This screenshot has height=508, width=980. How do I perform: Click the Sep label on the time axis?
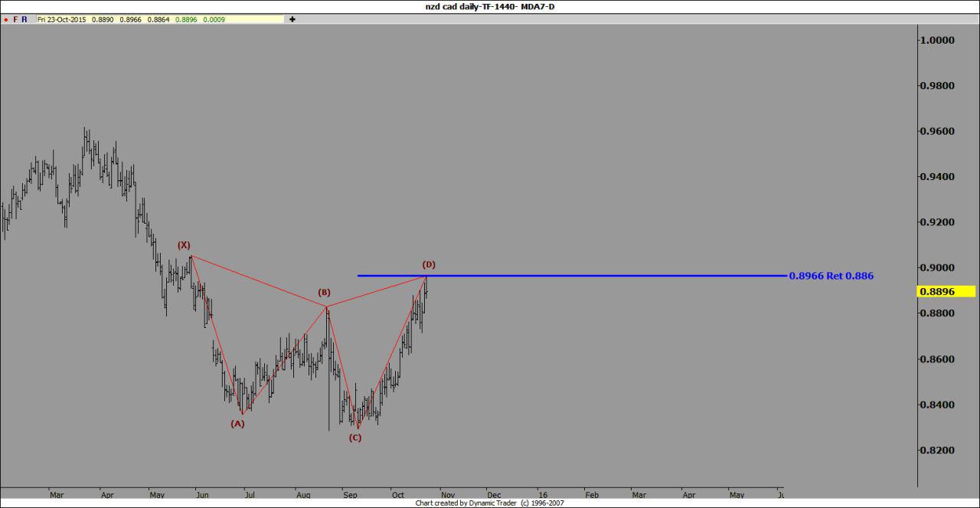click(350, 495)
